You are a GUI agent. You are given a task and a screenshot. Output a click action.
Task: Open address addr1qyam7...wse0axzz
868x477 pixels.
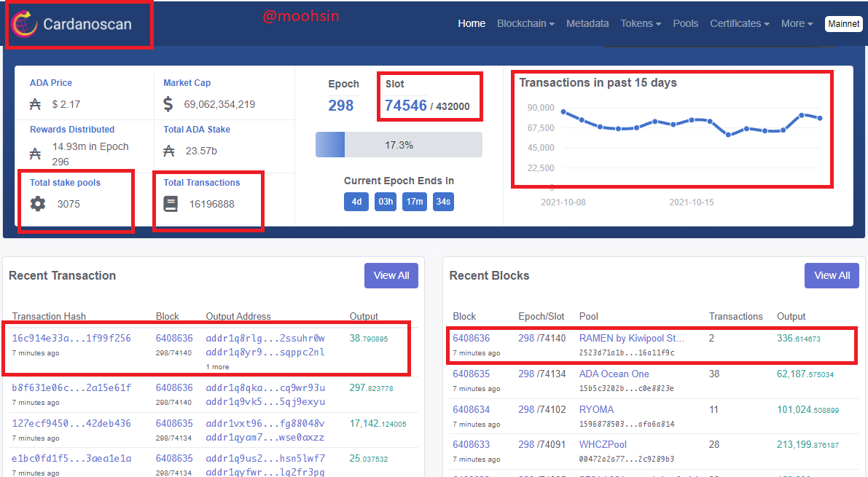[x=265, y=437]
